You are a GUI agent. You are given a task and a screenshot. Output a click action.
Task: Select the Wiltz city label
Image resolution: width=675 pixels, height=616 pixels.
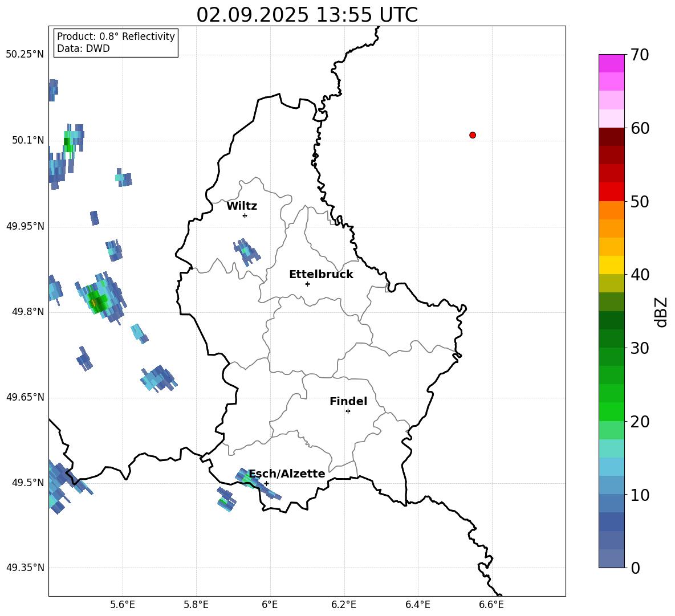tap(242, 206)
